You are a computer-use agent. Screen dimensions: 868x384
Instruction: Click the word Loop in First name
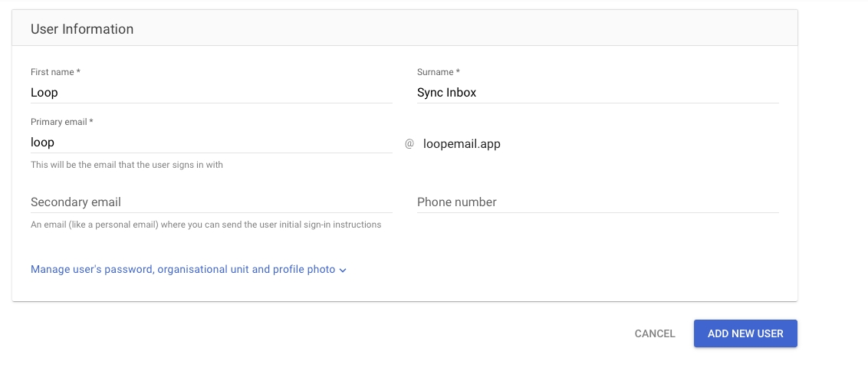pos(44,93)
